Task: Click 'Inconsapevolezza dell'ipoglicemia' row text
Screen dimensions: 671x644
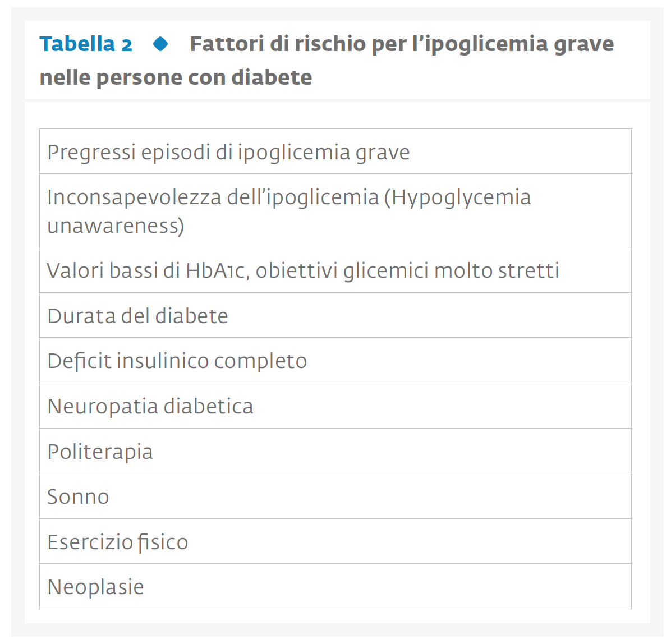Action: [213, 197]
